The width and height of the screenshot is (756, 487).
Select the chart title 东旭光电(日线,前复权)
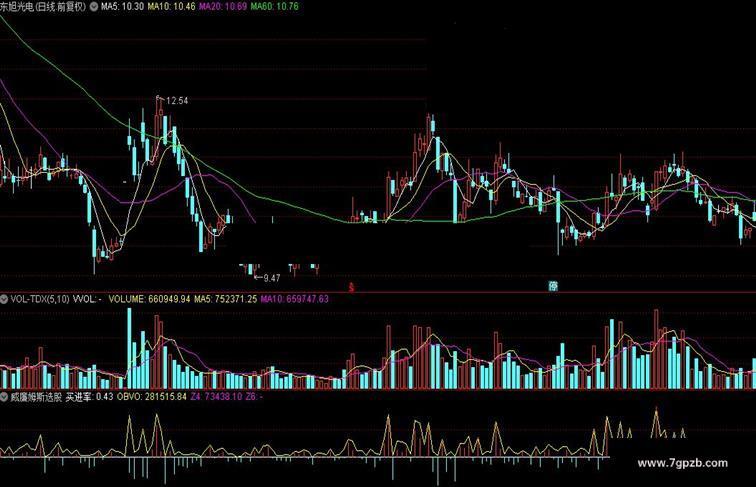pyautogui.click(x=43, y=7)
